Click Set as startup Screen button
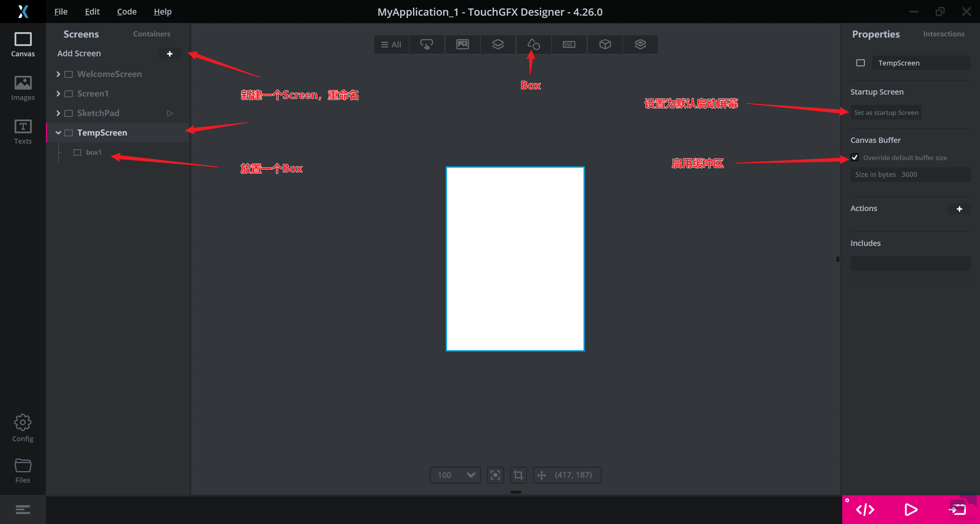 coord(886,113)
